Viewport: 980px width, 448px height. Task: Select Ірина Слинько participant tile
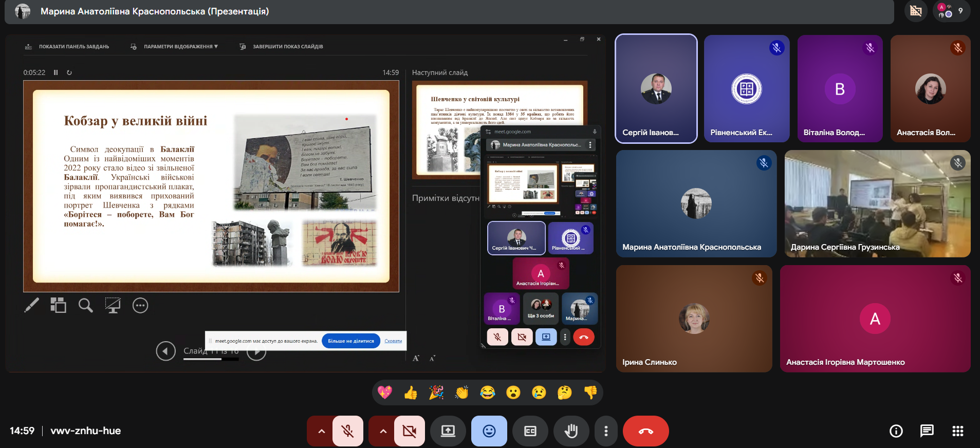point(694,319)
